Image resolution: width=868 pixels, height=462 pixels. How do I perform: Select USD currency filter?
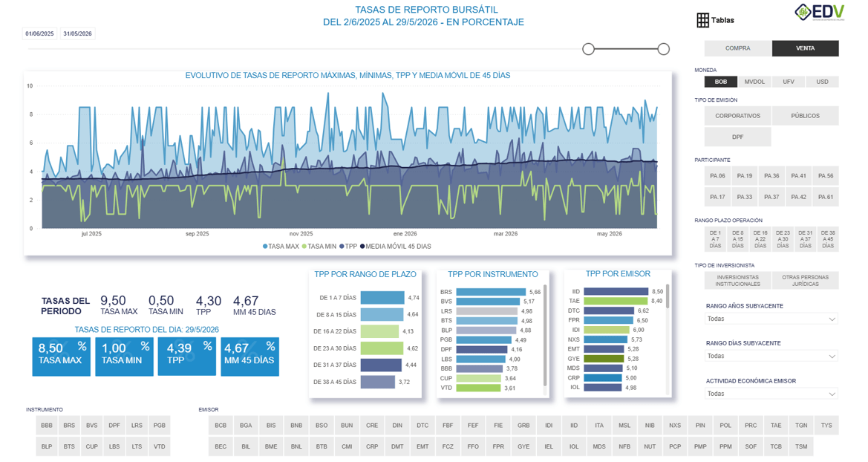click(x=822, y=82)
